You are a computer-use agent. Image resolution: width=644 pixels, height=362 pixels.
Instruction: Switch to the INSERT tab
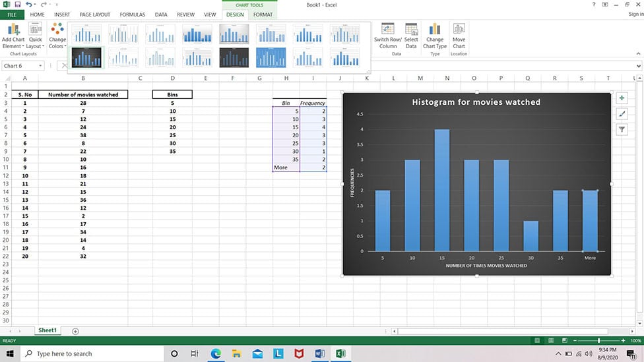click(62, 15)
